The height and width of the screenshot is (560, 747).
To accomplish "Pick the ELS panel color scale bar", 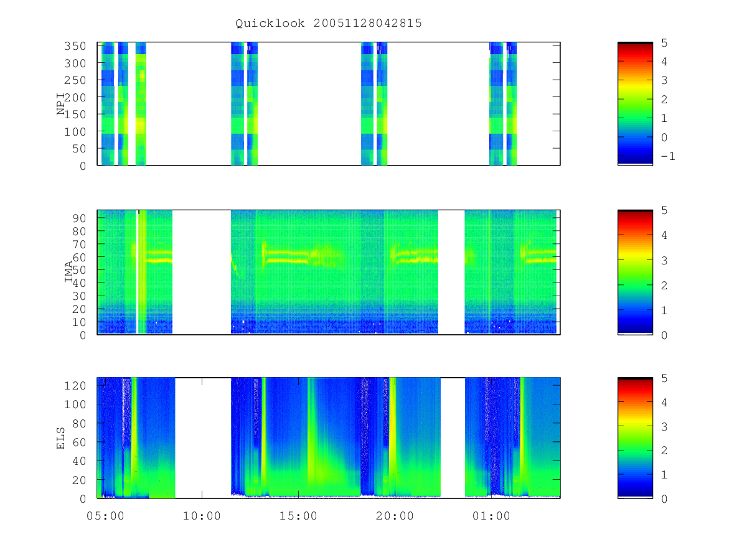I will [x=635, y=438].
